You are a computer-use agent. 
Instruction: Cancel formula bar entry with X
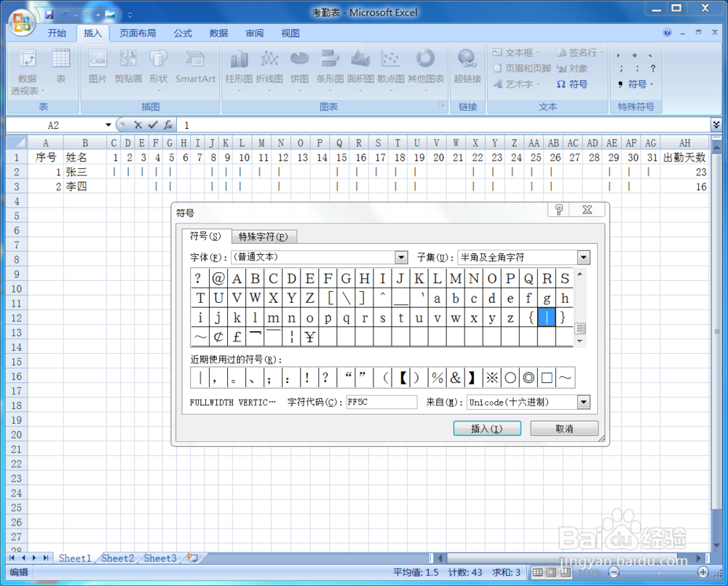(138, 125)
